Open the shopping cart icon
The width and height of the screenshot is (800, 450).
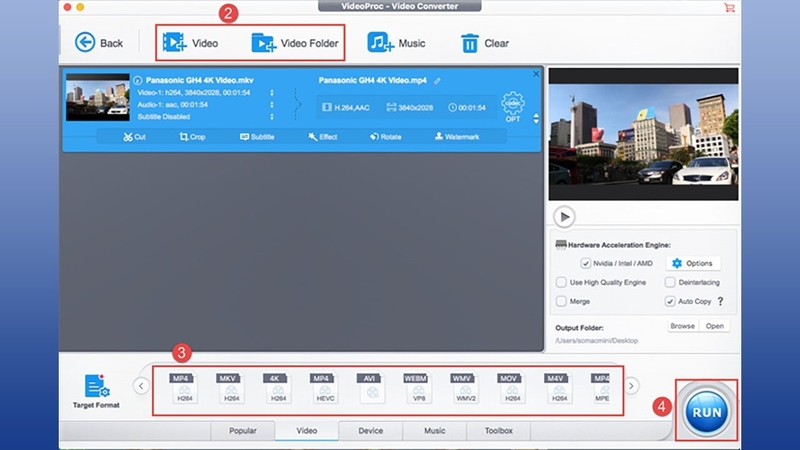[730, 8]
